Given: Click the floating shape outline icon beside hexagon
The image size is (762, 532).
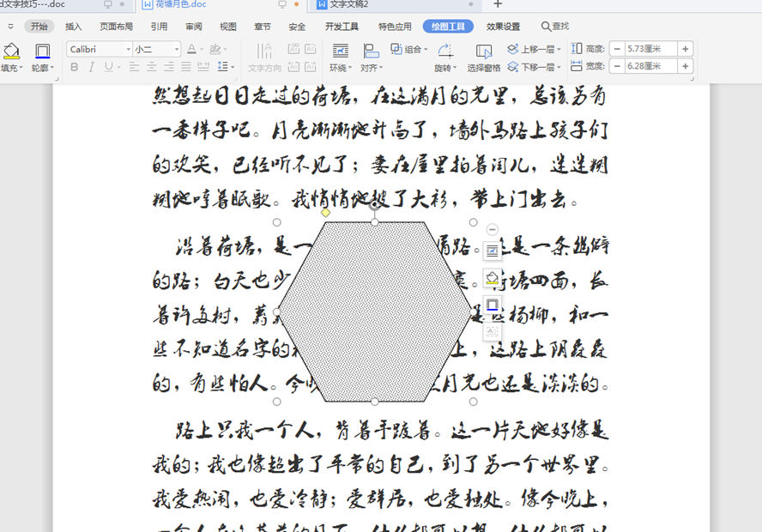Looking at the screenshot, I should [492, 305].
